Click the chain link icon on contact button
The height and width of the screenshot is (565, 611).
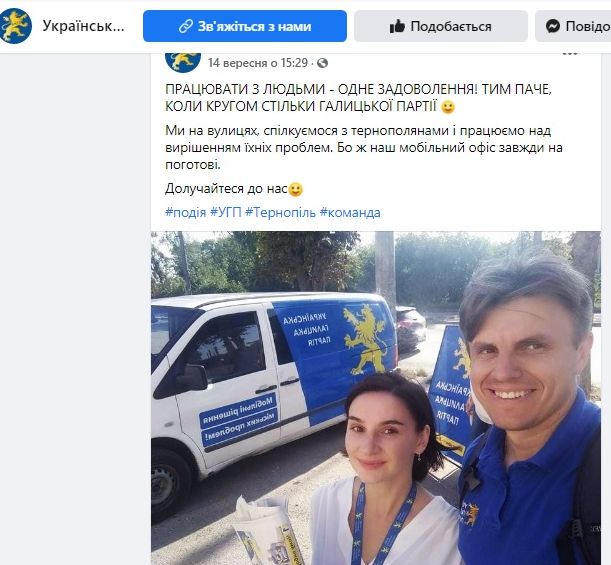pyautogui.click(x=186, y=26)
